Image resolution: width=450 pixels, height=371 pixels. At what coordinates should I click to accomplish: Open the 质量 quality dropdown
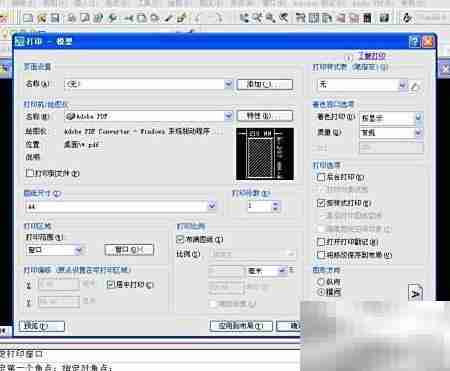point(419,132)
